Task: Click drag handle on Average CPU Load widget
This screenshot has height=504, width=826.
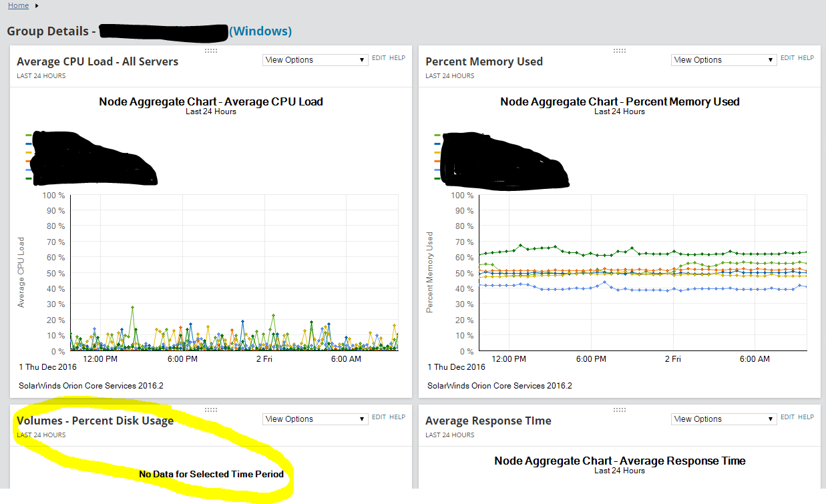Action: tap(210, 51)
